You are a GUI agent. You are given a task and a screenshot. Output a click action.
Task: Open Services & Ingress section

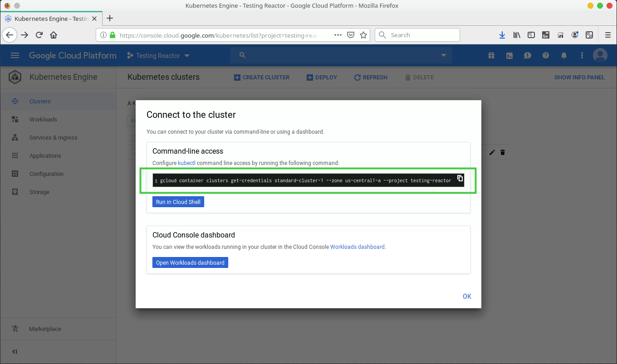coord(58,137)
